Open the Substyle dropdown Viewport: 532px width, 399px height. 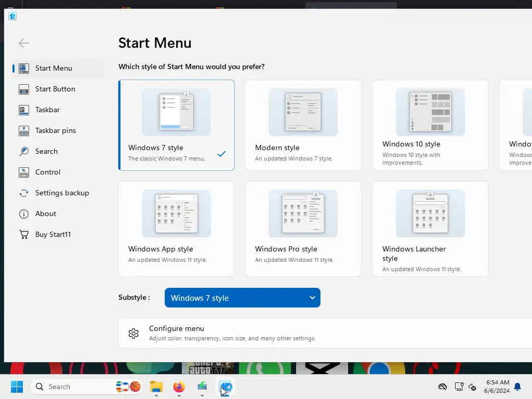(x=242, y=298)
